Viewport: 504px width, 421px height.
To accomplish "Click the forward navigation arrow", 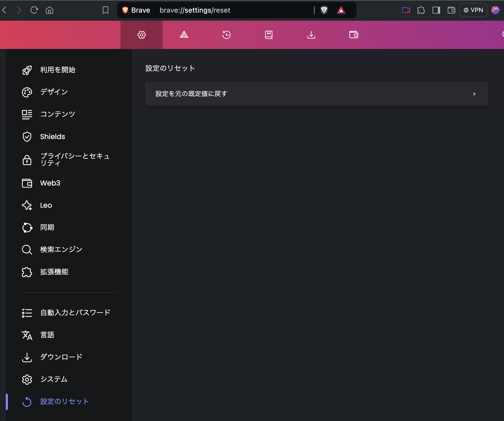I will pos(19,10).
